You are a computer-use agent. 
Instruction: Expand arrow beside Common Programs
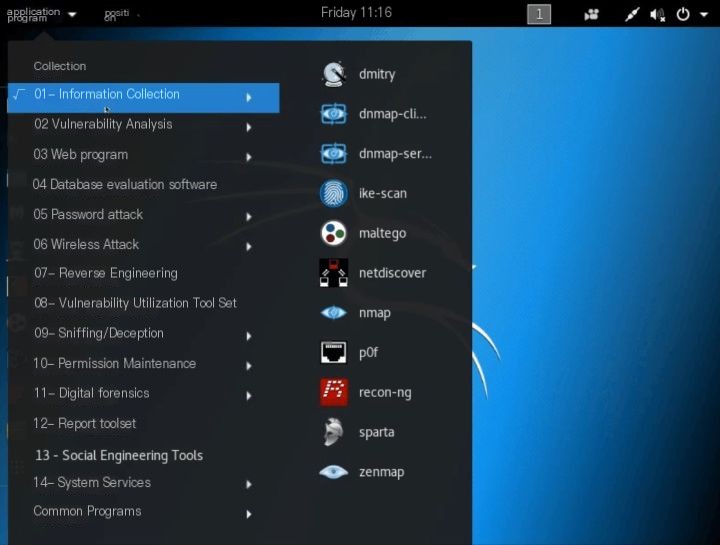point(248,514)
